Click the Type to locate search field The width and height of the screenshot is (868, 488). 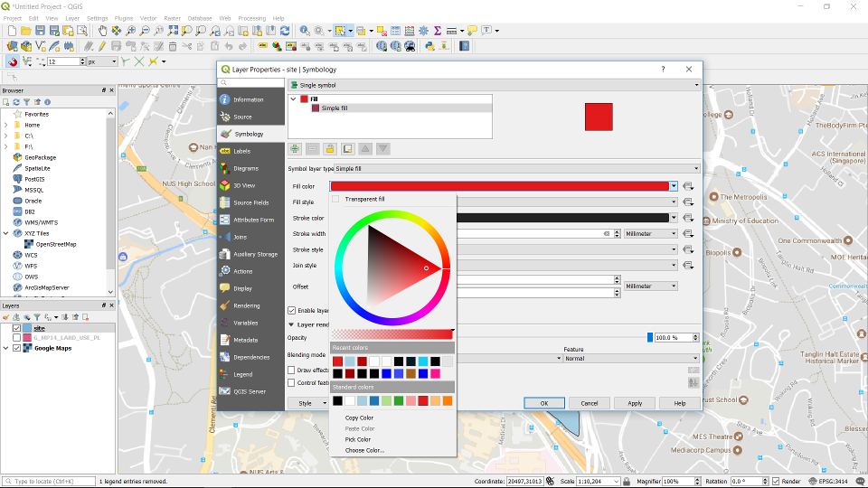[50, 482]
